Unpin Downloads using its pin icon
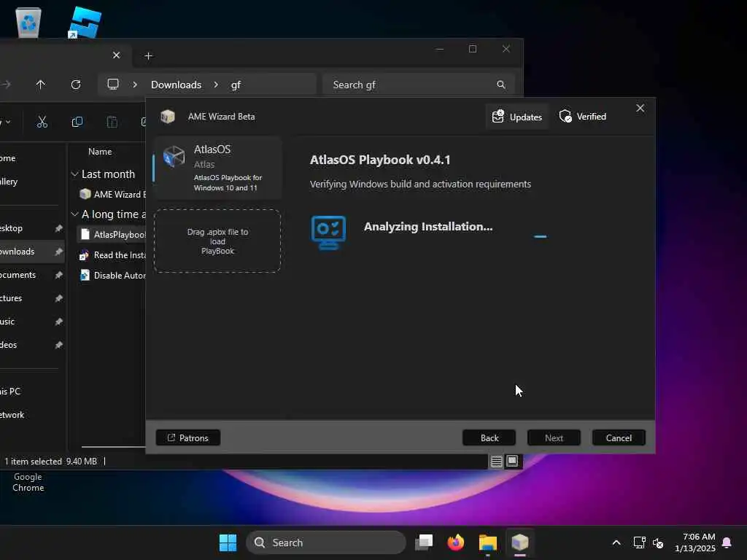The image size is (747, 560). (x=58, y=252)
